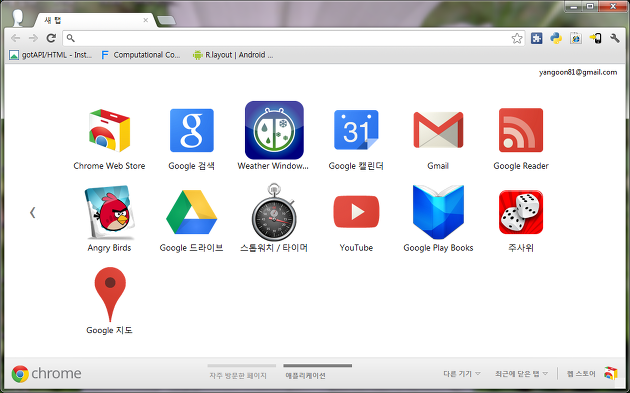Click the puzzle piece extension icon
Screen dimensions: 630x393
coord(536,38)
